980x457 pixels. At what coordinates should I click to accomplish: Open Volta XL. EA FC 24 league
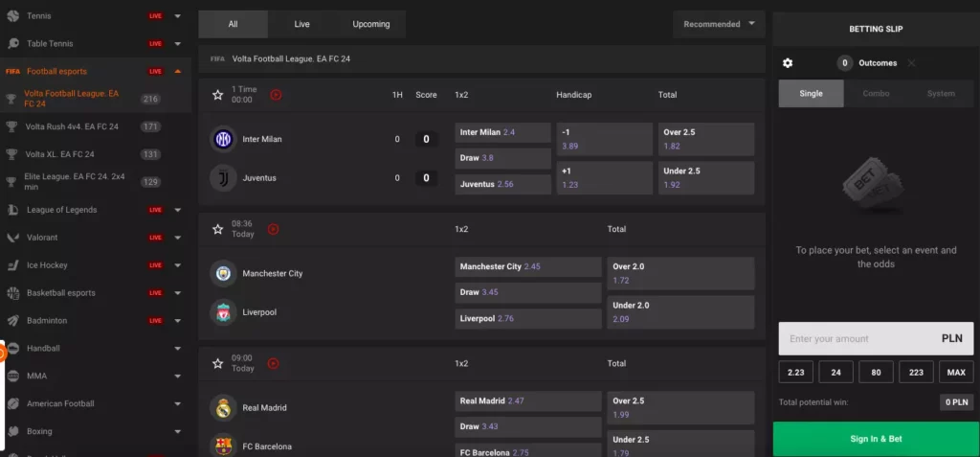(96, 154)
